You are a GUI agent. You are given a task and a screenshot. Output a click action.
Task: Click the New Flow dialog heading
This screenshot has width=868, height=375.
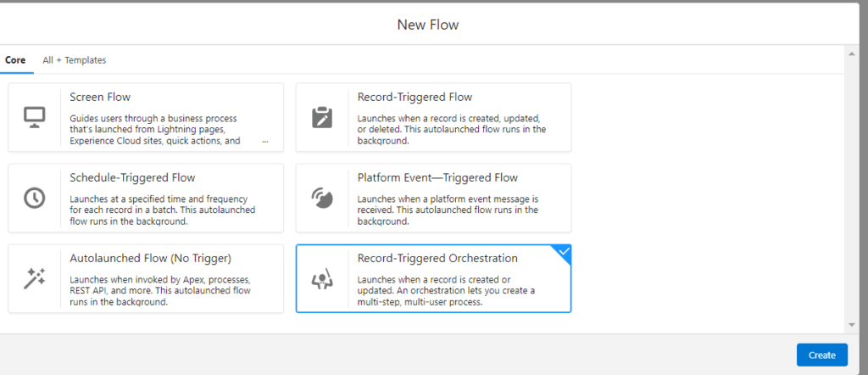(428, 25)
